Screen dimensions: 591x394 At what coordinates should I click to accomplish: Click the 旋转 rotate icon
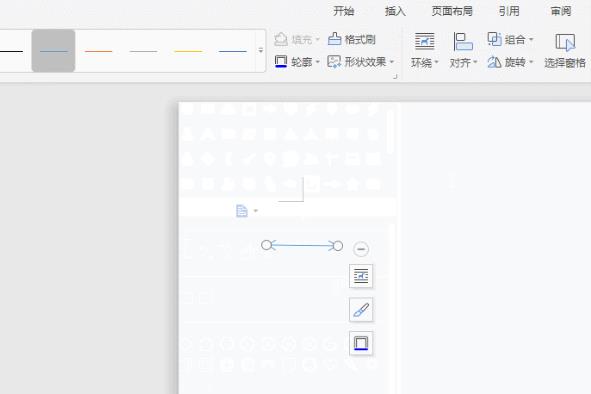pos(494,62)
